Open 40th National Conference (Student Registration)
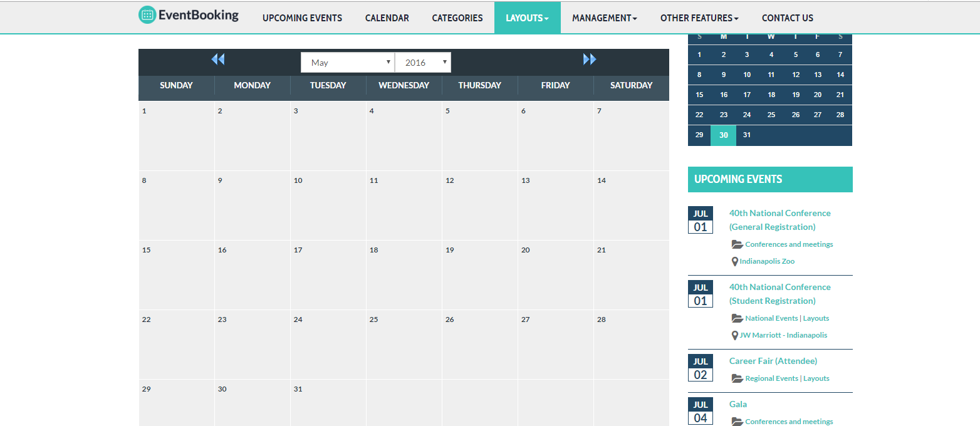 click(779, 293)
